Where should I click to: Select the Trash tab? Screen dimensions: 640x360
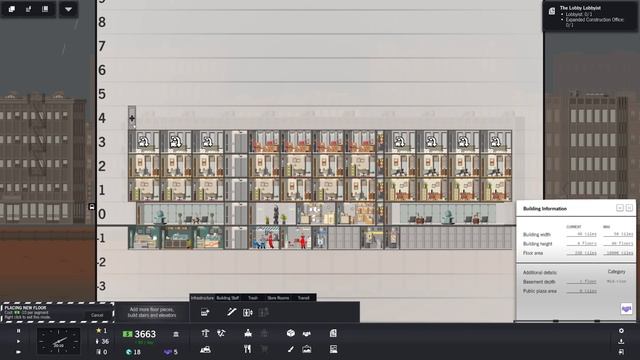click(x=253, y=298)
